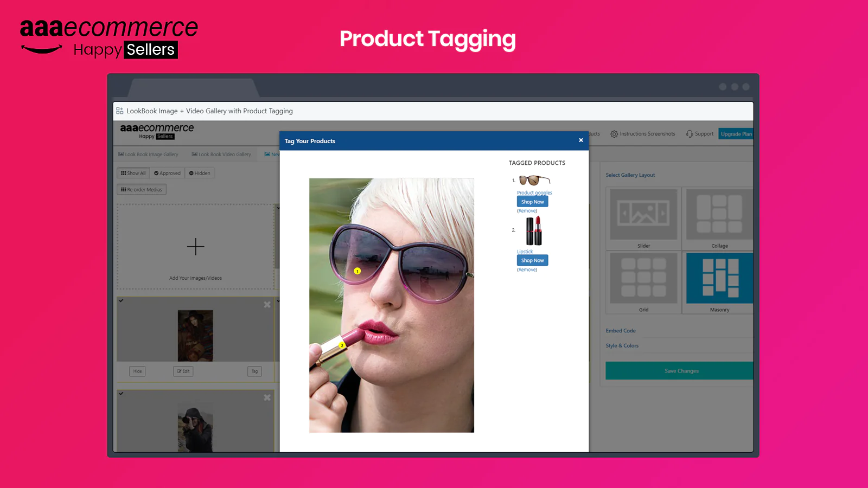Open the Look Book Image Gallery tab
Image resolution: width=868 pixels, height=488 pixels.
click(x=148, y=155)
